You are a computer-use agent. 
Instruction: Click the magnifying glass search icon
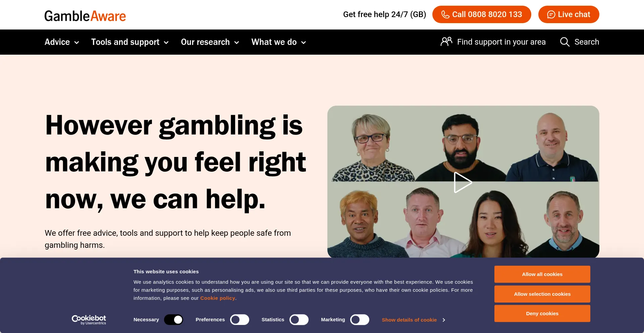565,42
